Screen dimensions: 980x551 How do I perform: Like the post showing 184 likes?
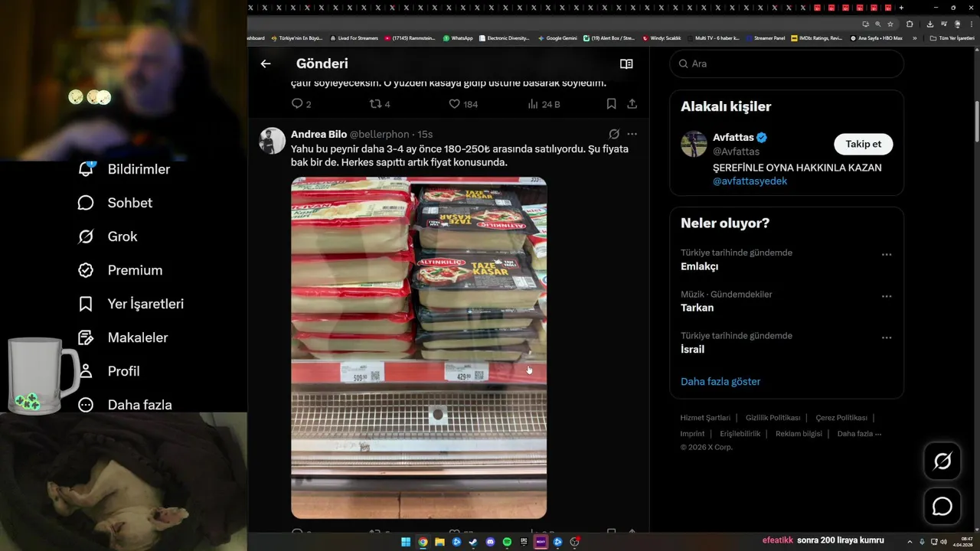pyautogui.click(x=463, y=104)
